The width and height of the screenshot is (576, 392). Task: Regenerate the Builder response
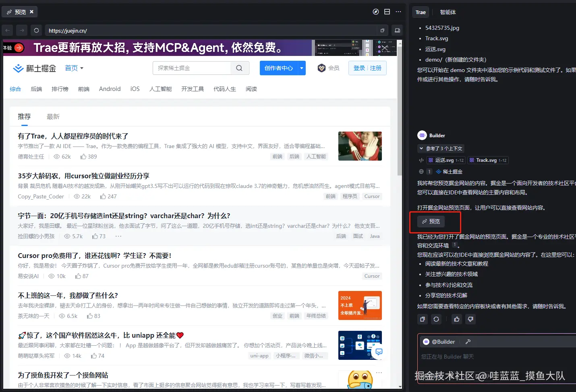pyautogui.click(x=436, y=319)
